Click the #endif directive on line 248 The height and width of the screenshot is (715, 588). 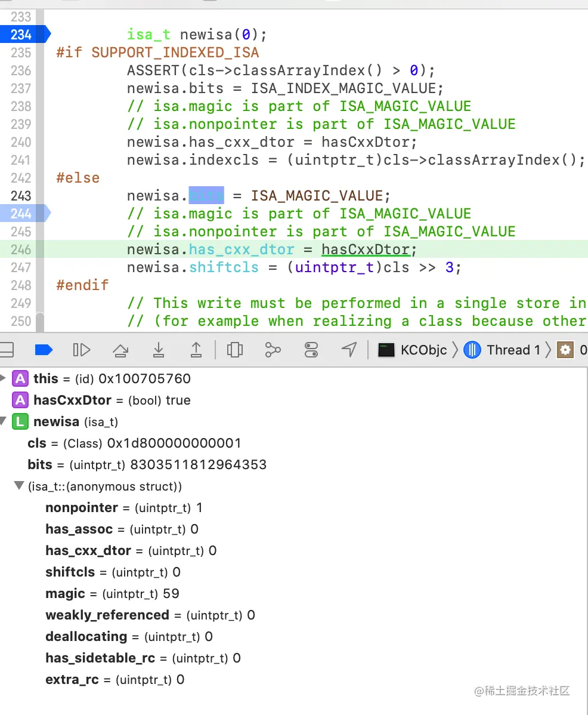(82, 285)
